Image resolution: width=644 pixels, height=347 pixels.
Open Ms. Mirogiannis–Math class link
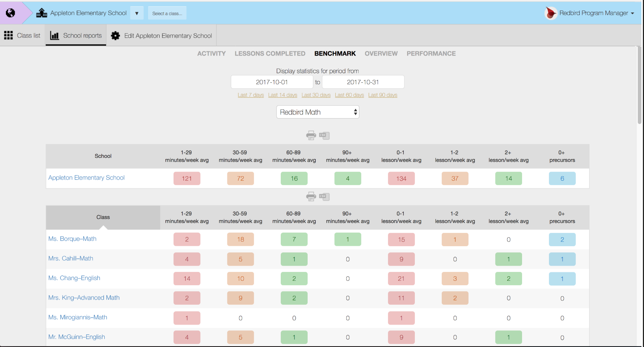[78, 317]
